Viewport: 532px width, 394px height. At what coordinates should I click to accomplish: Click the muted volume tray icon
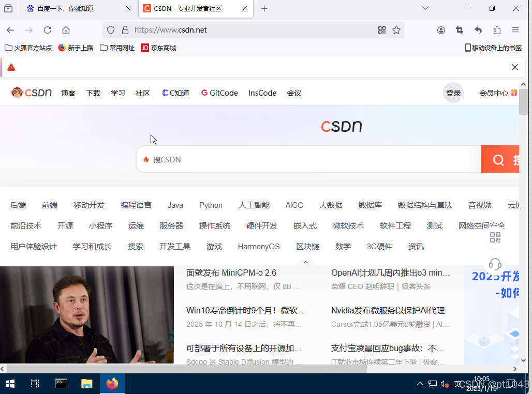pos(445,384)
